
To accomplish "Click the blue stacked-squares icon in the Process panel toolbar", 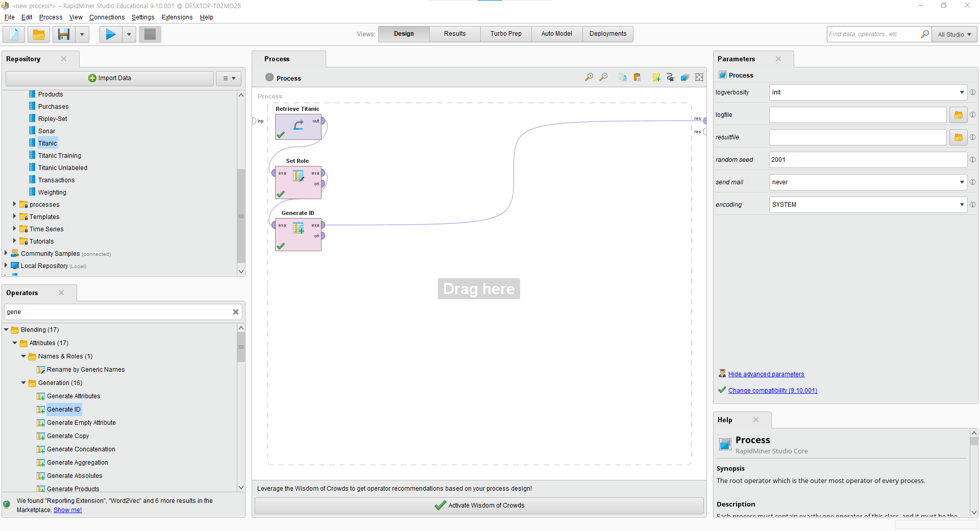I will pos(685,77).
